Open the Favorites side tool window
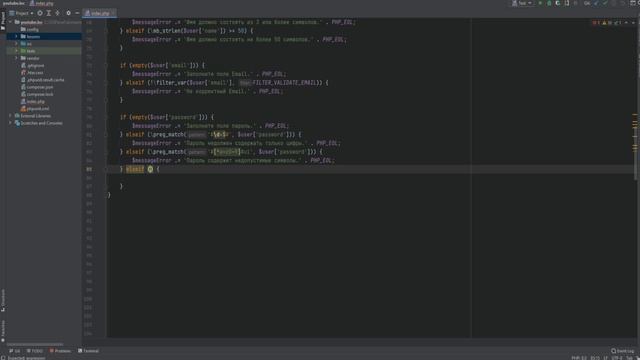The height and width of the screenshot is (360, 640). [3, 331]
